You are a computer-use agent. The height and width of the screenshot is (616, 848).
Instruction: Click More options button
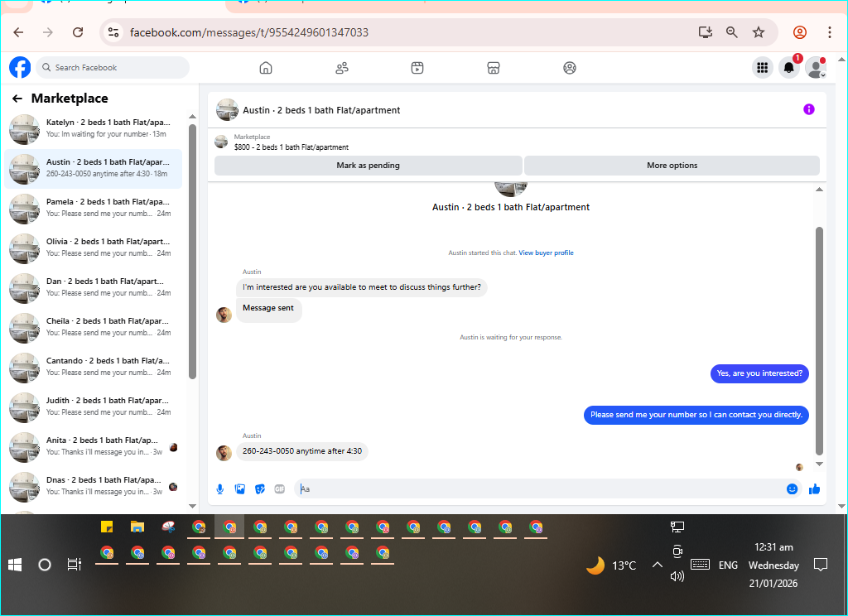tap(672, 166)
